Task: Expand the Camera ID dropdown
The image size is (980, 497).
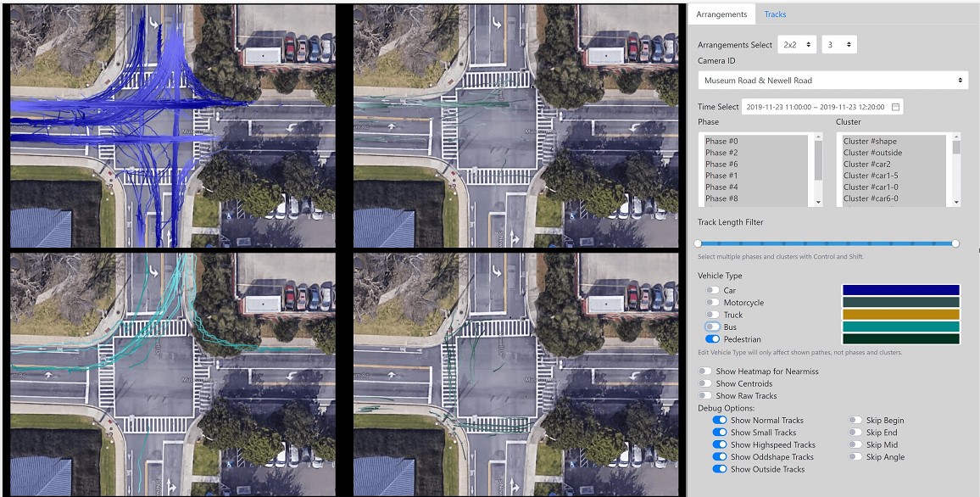Action: pyautogui.click(x=833, y=81)
